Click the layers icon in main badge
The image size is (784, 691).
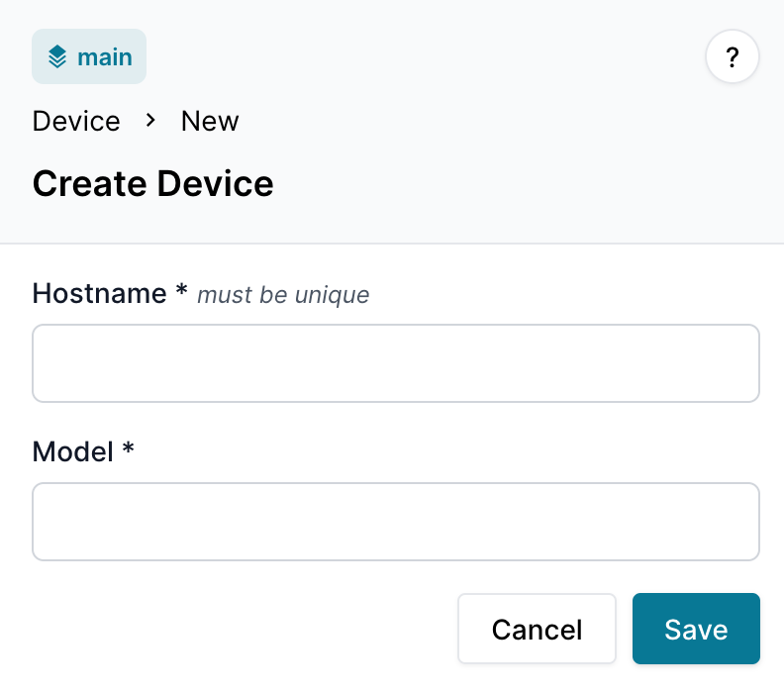57,56
